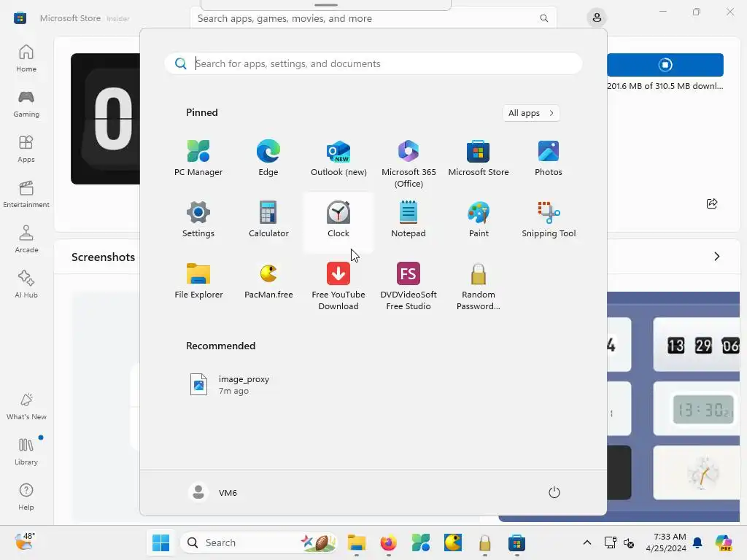Launch PacMan.free pinned app

pyautogui.click(x=268, y=281)
